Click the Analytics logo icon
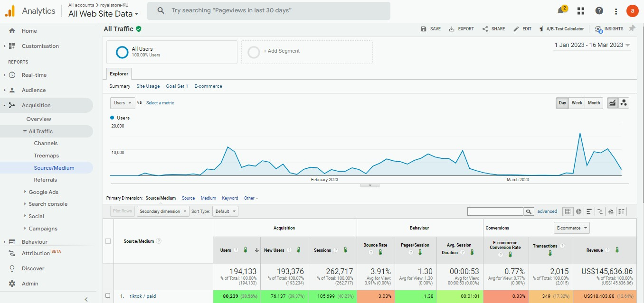644x303 pixels. (x=10, y=11)
